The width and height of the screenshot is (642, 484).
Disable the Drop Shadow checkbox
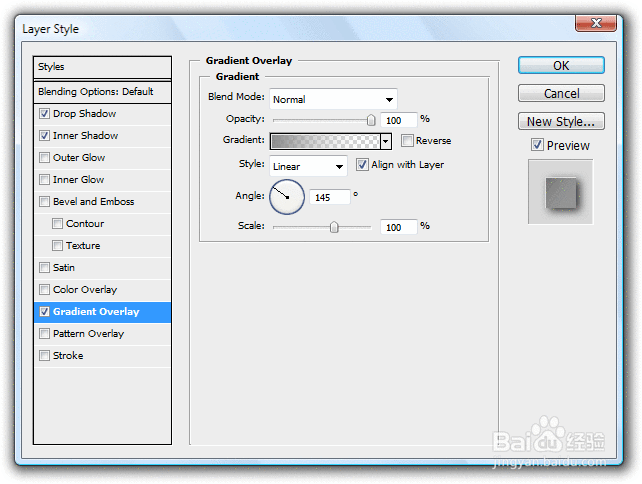(x=44, y=113)
